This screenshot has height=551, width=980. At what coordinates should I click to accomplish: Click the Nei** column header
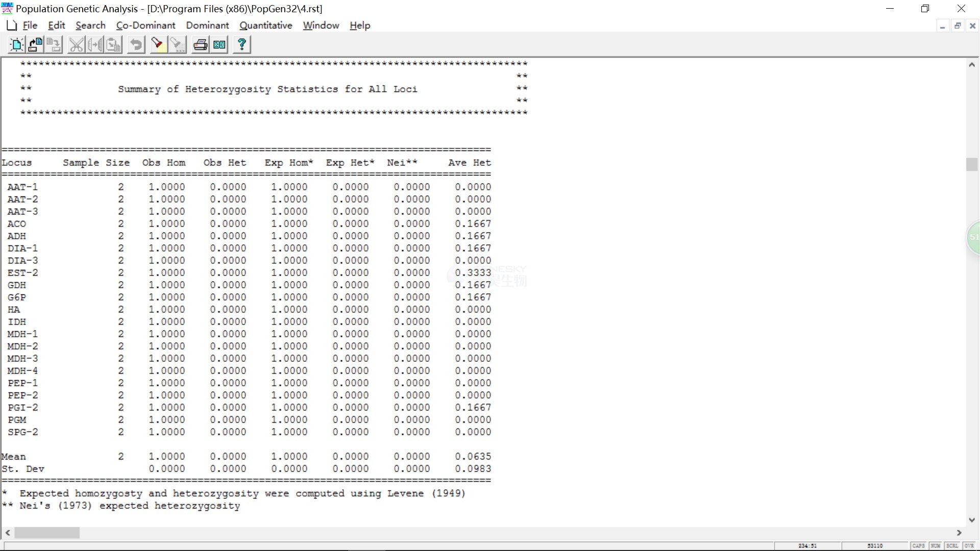[402, 163]
